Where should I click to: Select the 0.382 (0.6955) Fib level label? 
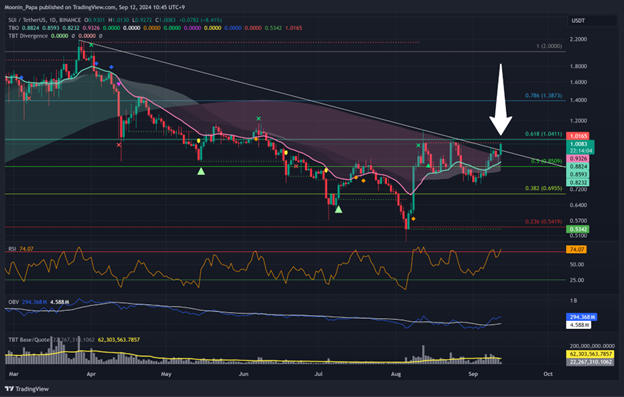(543, 188)
